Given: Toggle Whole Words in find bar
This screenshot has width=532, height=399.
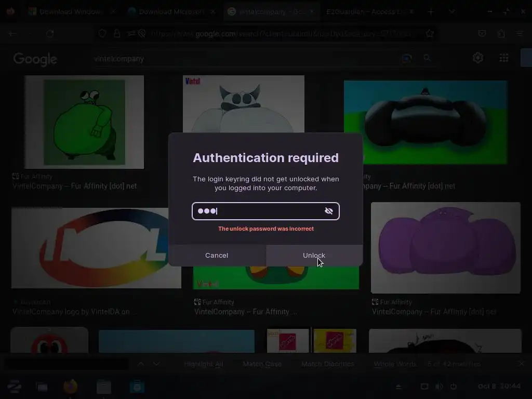Looking at the screenshot, I should 395,364.
